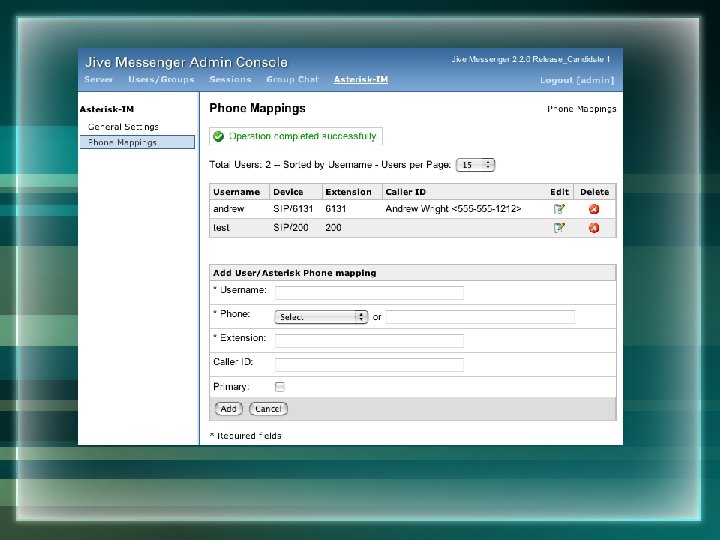The width and height of the screenshot is (720, 540).
Task: Click the Logout [admin] link
Action: pos(577,80)
